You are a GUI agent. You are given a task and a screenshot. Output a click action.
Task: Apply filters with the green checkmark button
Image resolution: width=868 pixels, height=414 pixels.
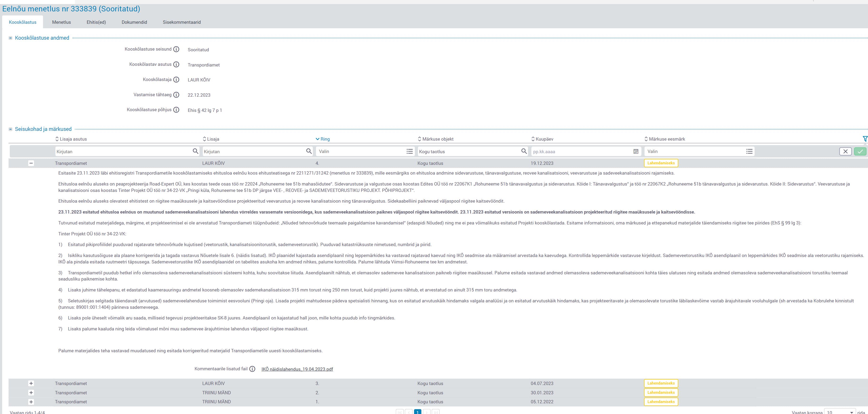(x=860, y=152)
